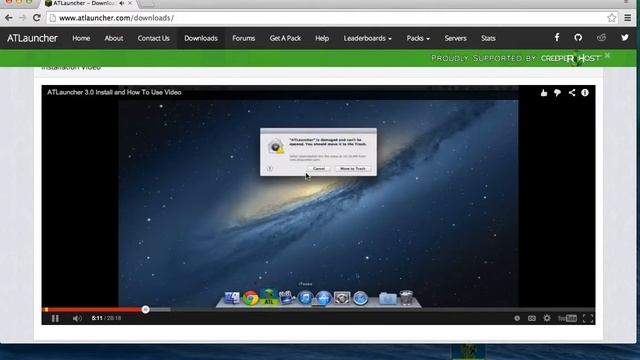Go back with the browser back arrow
This screenshot has height=360, width=640.
8,18
